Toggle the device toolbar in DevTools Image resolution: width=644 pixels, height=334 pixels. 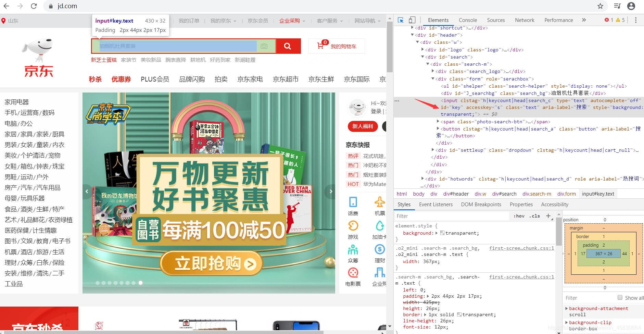(412, 20)
